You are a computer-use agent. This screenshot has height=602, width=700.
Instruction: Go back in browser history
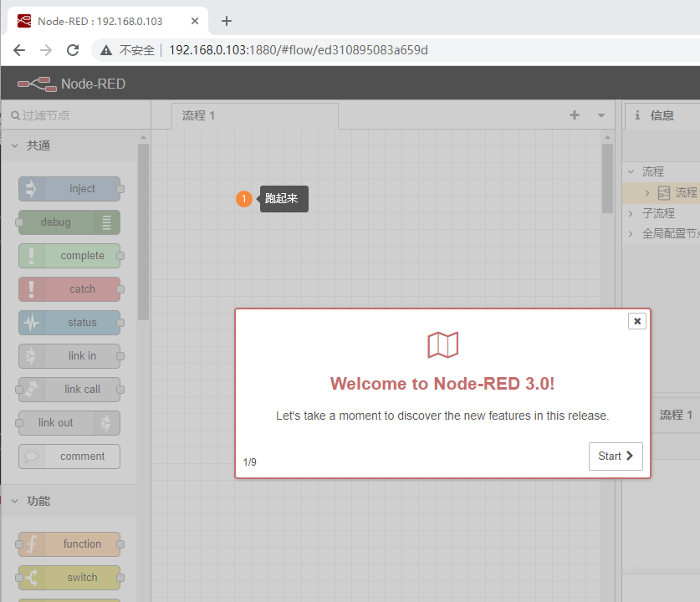point(19,50)
